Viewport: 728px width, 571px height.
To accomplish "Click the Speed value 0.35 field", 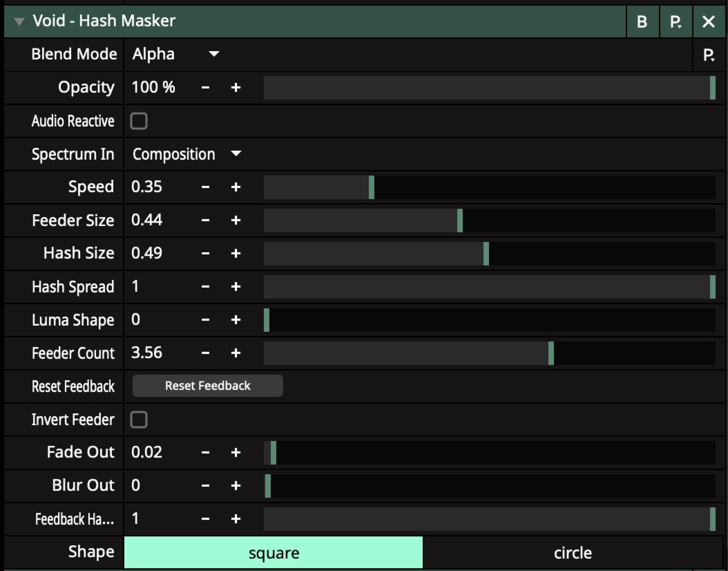I will pos(147,187).
